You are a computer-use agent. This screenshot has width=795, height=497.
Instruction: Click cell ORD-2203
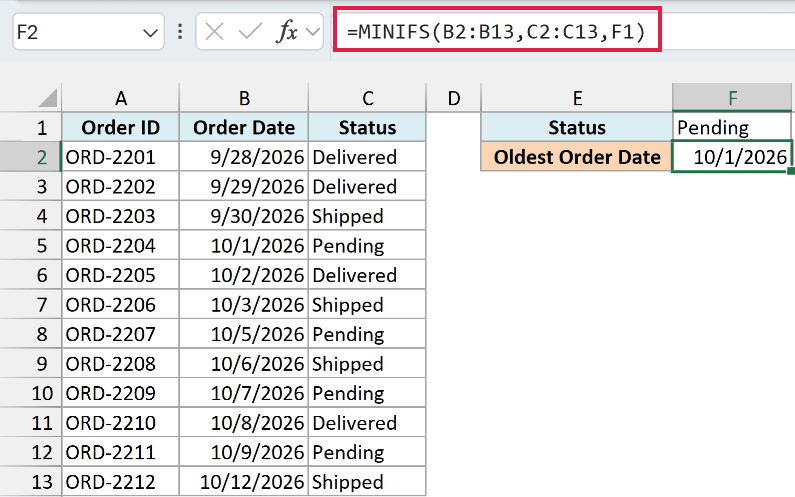coord(120,216)
